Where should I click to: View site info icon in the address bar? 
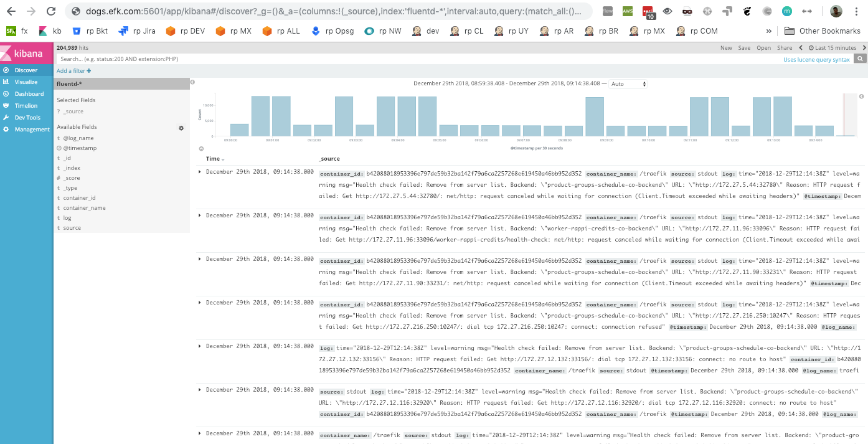[76, 11]
